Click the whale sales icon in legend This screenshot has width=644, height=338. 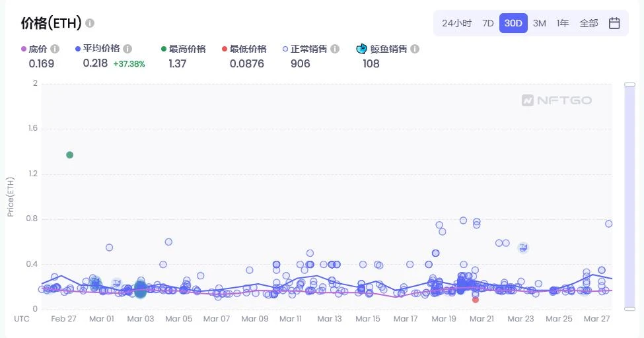(361, 49)
